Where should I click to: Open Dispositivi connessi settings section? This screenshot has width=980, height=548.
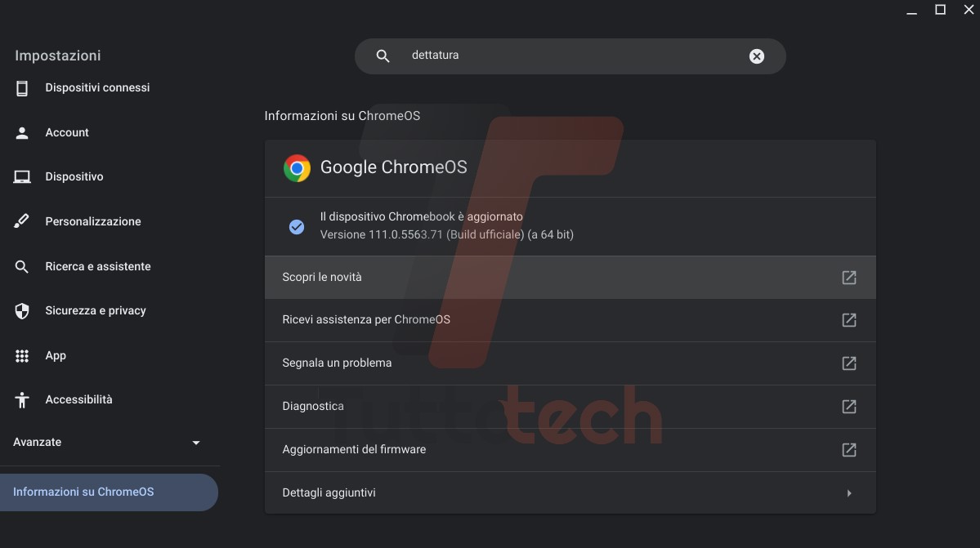[x=97, y=88]
